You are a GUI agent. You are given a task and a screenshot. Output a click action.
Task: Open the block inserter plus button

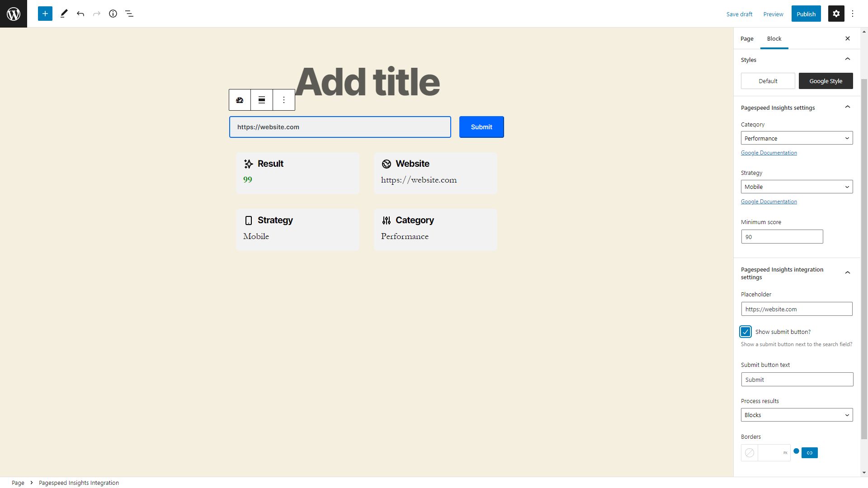tap(45, 14)
